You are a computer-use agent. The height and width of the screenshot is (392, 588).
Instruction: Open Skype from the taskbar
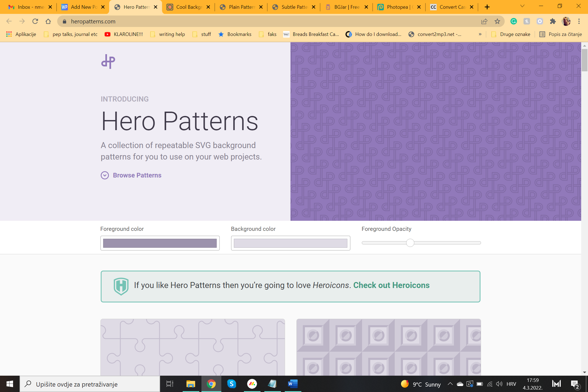click(232, 384)
